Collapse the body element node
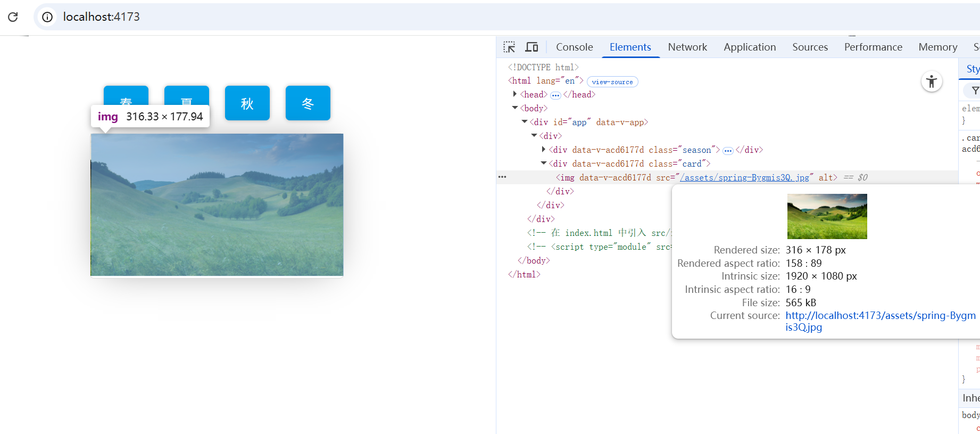The height and width of the screenshot is (434, 980). (x=514, y=108)
